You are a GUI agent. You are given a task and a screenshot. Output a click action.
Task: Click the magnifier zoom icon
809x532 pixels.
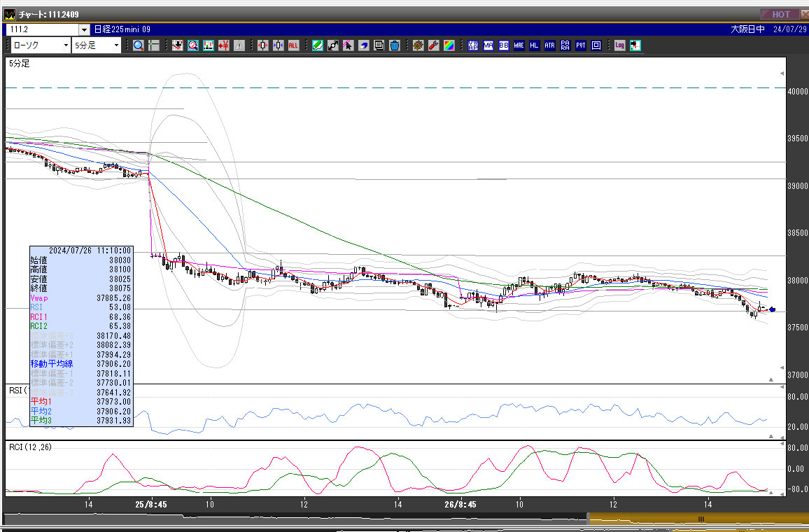139,45
